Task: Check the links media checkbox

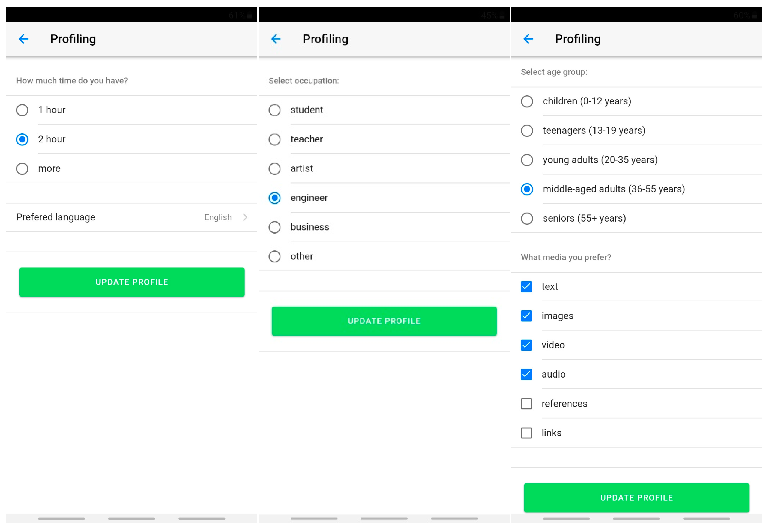Action: [526, 433]
